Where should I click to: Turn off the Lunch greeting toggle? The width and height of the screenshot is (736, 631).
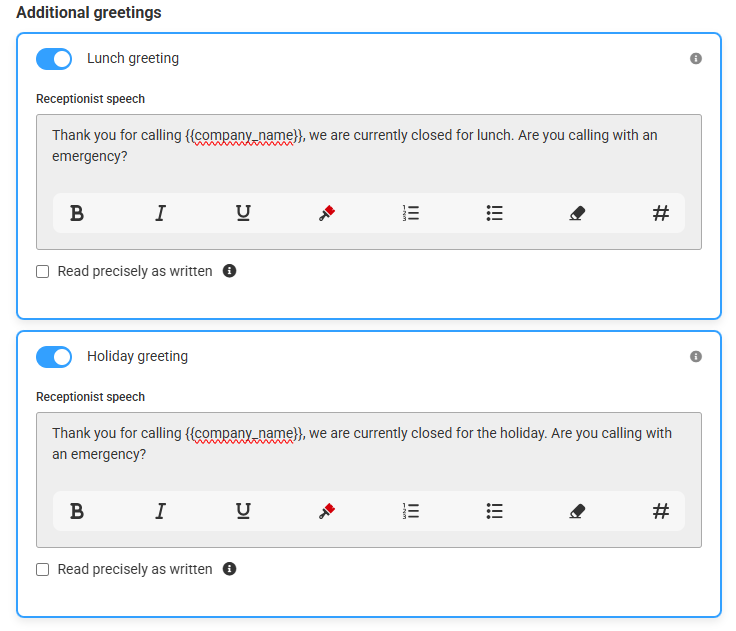pos(54,59)
